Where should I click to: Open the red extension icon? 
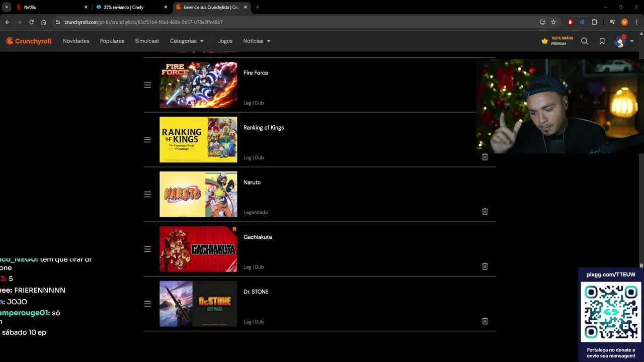(570, 22)
